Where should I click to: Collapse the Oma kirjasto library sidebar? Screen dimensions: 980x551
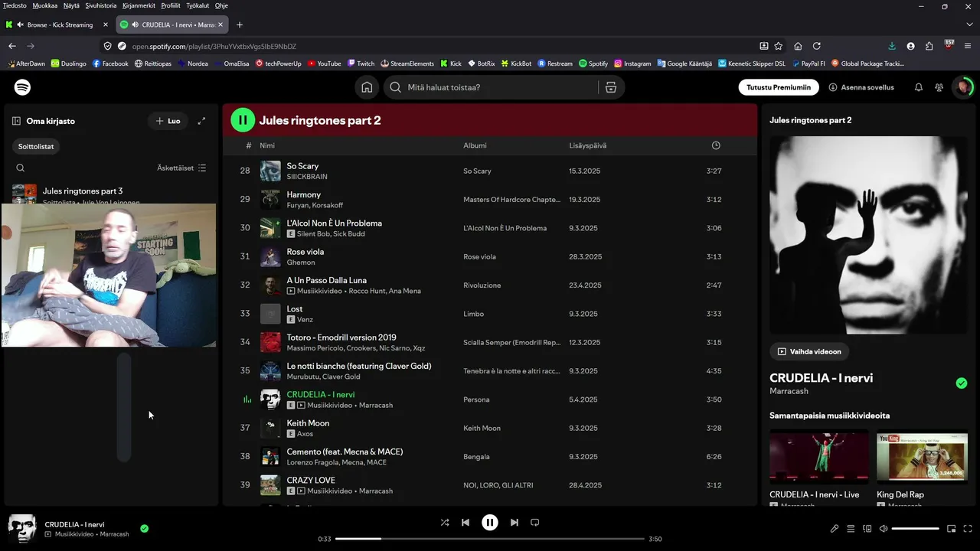pos(16,121)
